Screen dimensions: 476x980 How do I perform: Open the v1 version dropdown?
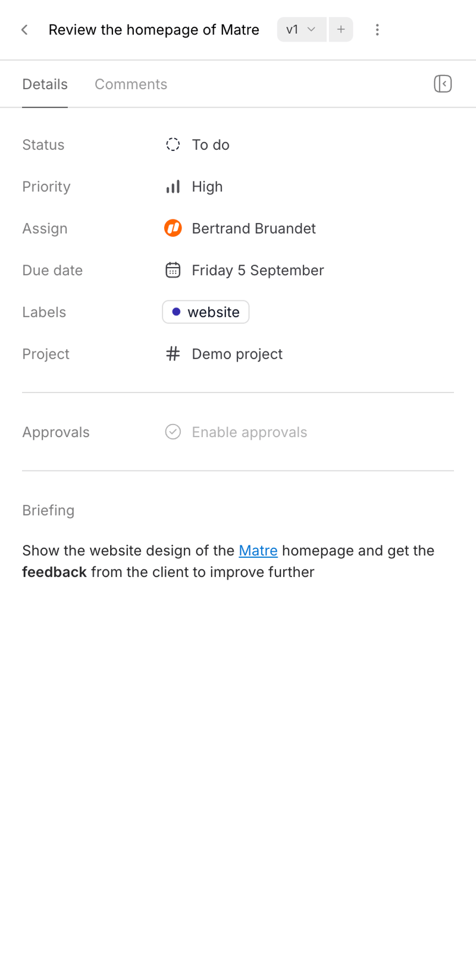pyautogui.click(x=301, y=29)
